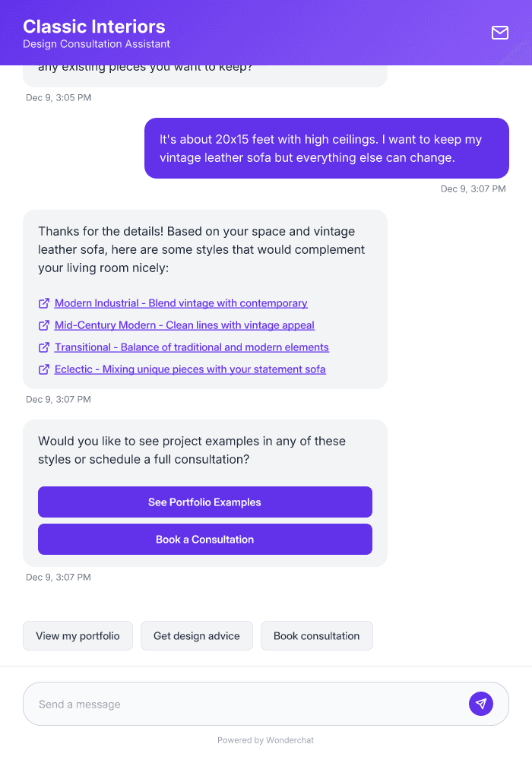Click the external-link icon beside Eclectic
Screen dimensions: 532x760
44,369
